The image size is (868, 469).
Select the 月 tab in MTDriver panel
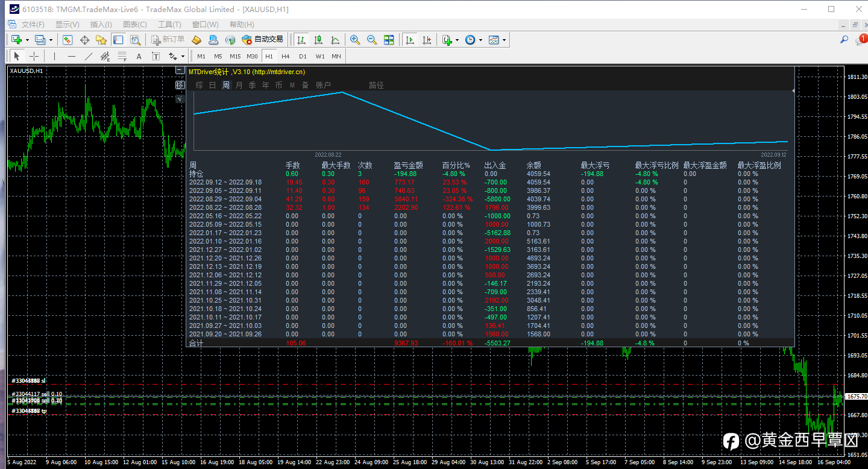(239, 85)
